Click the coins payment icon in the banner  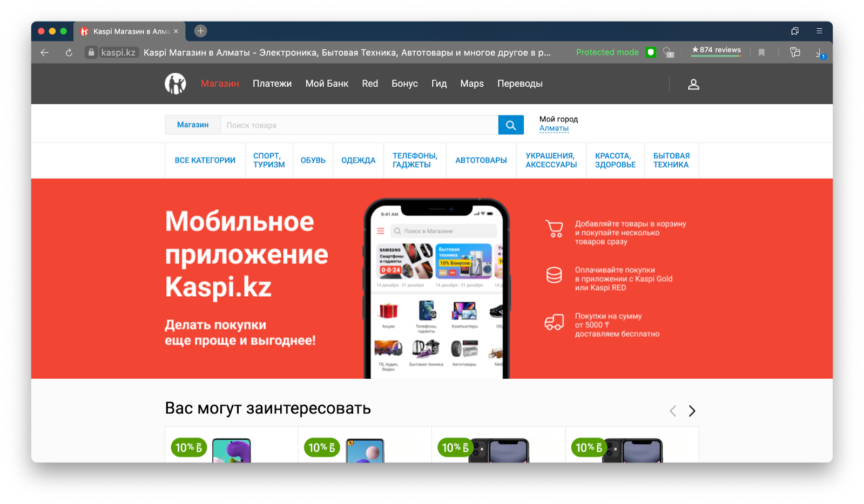[554, 275]
